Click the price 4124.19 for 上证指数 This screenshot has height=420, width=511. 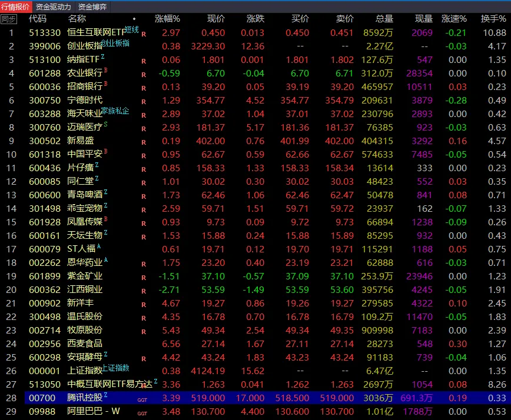pos(208,371)
